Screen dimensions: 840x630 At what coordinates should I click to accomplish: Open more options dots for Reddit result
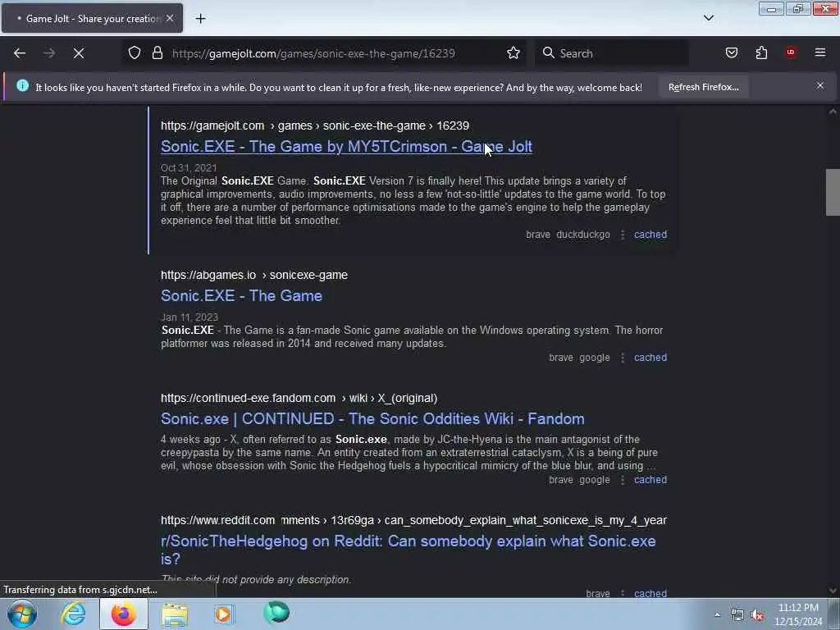click(622, 593)
